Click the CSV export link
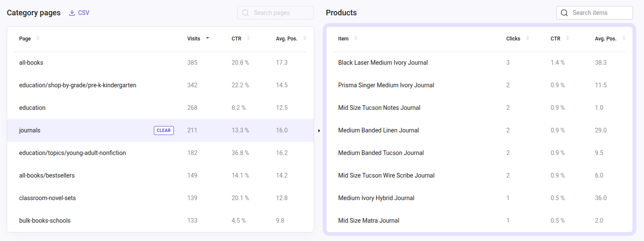The width and height of the screenshot is (644, 241). (x=84, y=13)
